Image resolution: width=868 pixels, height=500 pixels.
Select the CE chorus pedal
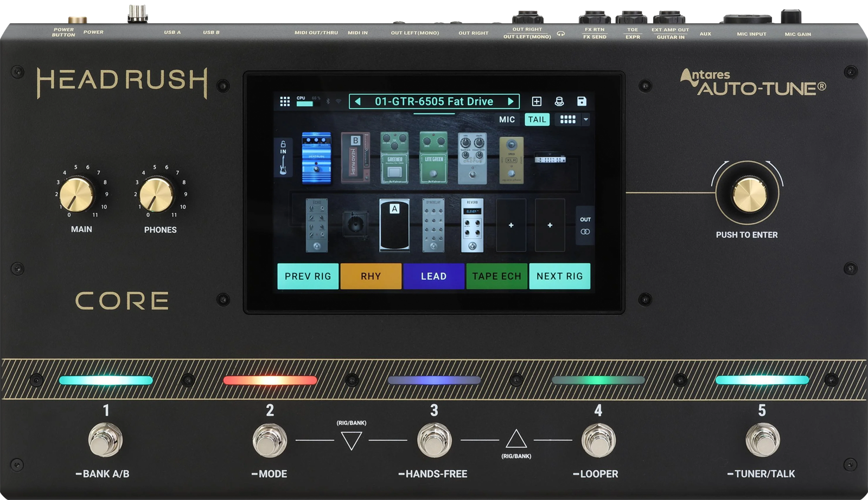[472, 158]
